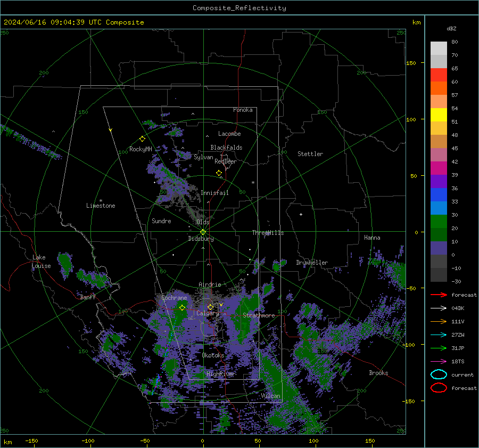Click the Drumheller city label

click(x=312, y=263)
